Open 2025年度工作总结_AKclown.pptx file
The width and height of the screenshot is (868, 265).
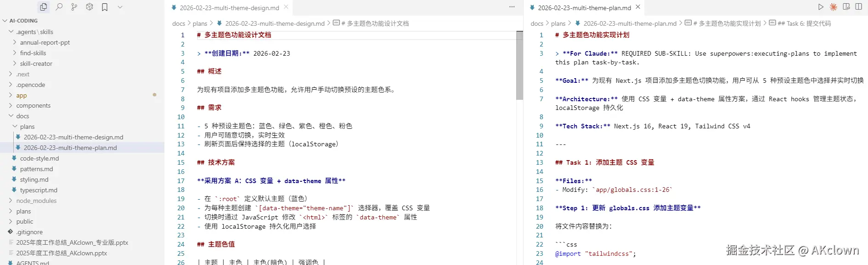(62, 253)
